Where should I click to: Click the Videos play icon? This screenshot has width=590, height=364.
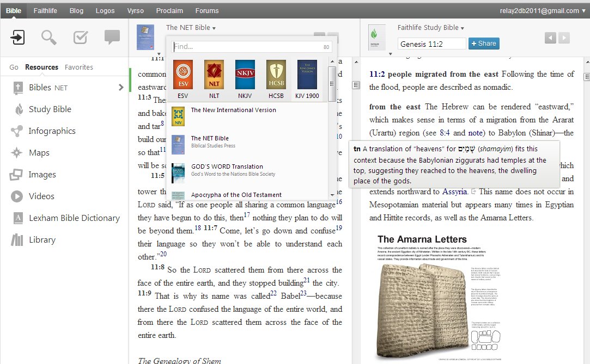tap(16, 196)
